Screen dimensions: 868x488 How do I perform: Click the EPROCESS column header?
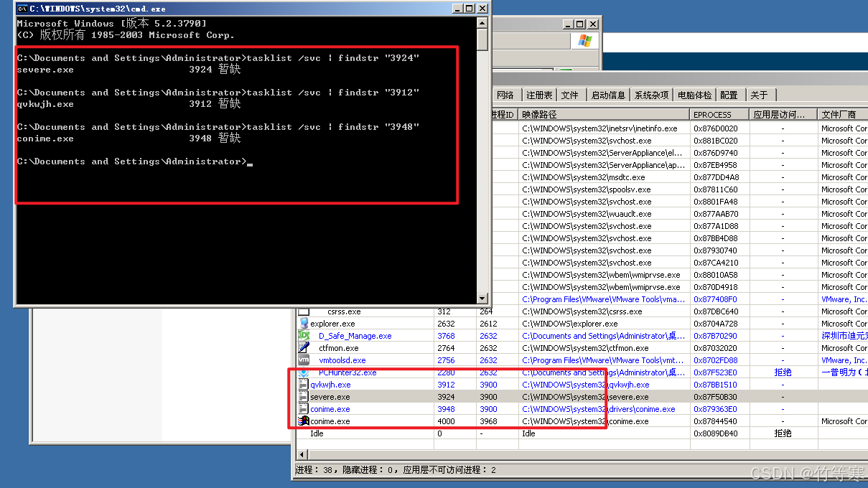[x=712, y=115]
